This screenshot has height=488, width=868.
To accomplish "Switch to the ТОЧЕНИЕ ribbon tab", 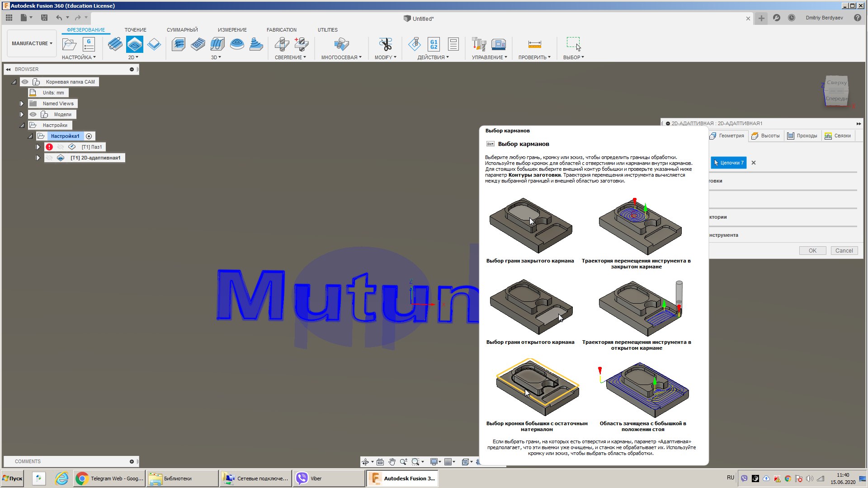I will [x=136, y=30].
